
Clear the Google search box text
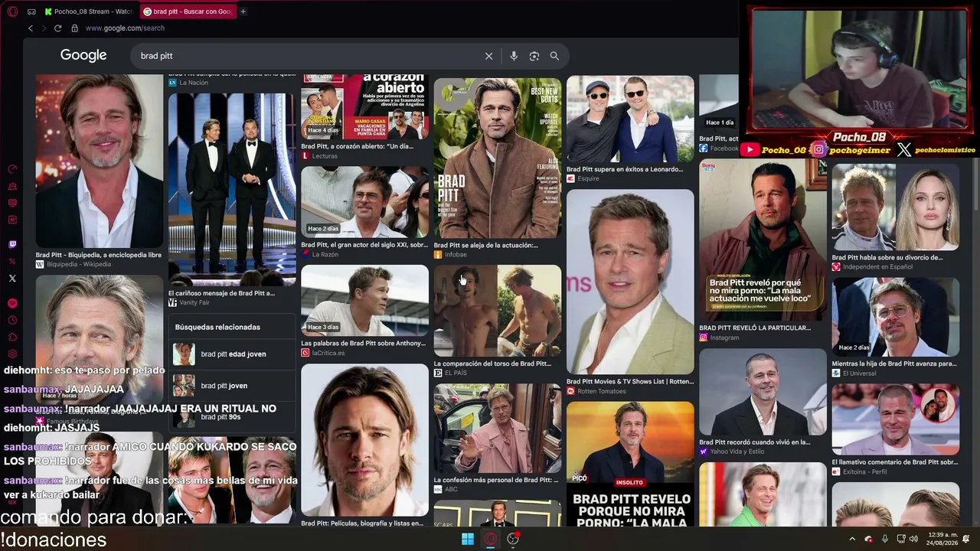pyautogui.click(x=488, y=56)
